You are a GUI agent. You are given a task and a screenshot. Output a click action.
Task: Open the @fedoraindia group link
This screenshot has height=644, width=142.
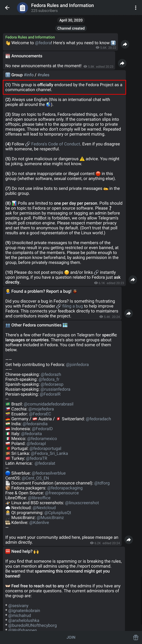click(35, 424)
